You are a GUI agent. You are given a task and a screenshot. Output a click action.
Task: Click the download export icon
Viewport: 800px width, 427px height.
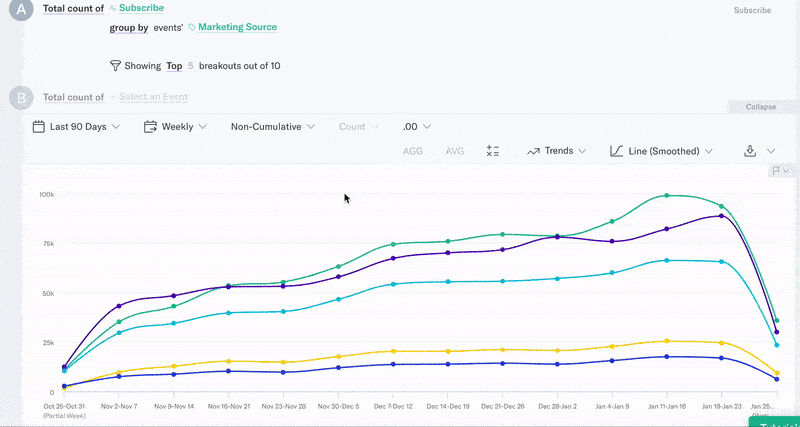[x=750, y=151]
